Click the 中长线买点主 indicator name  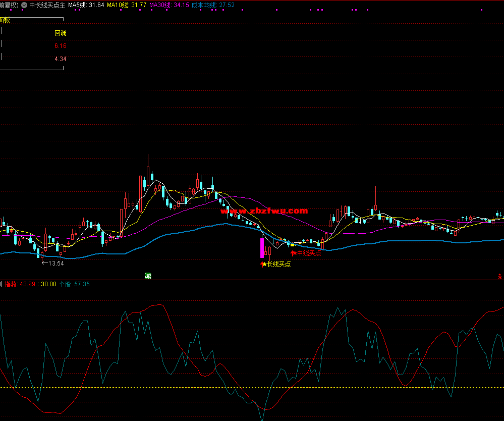coord(47,5)
